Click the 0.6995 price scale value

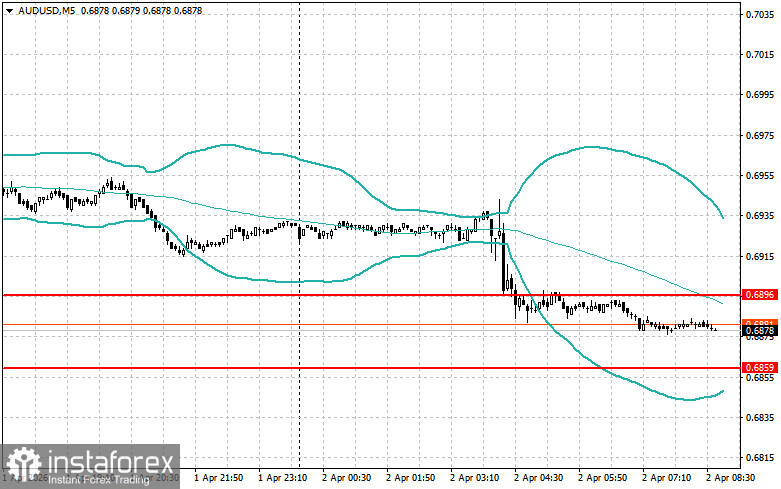pyautogui.click(x=760, y=95)
